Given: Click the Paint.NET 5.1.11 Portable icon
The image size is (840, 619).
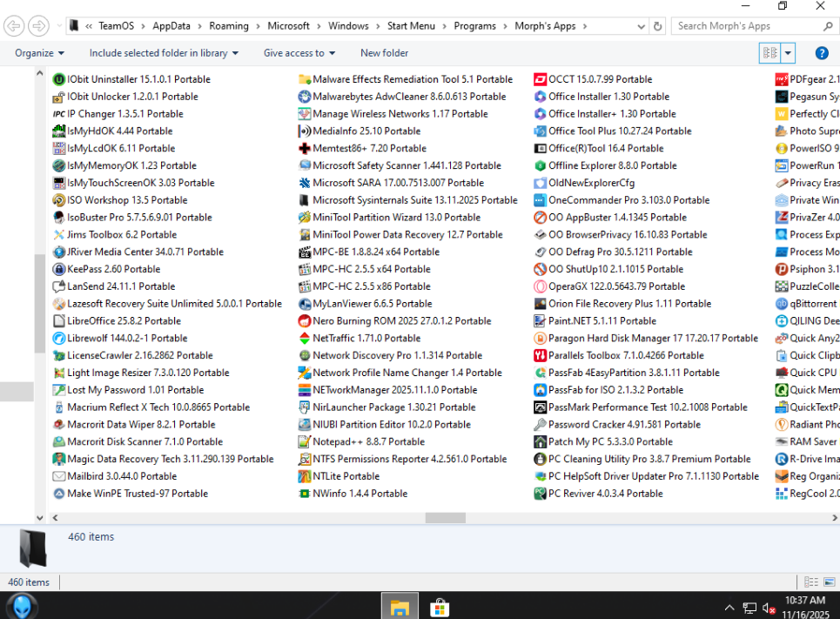Looking at the screenshot, I should click(x=540, y=321).
